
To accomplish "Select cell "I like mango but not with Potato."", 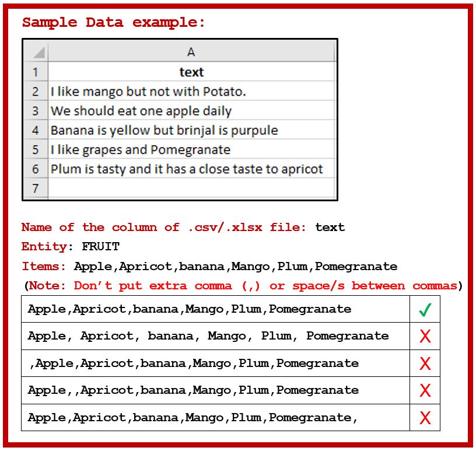I will [191, 92].
